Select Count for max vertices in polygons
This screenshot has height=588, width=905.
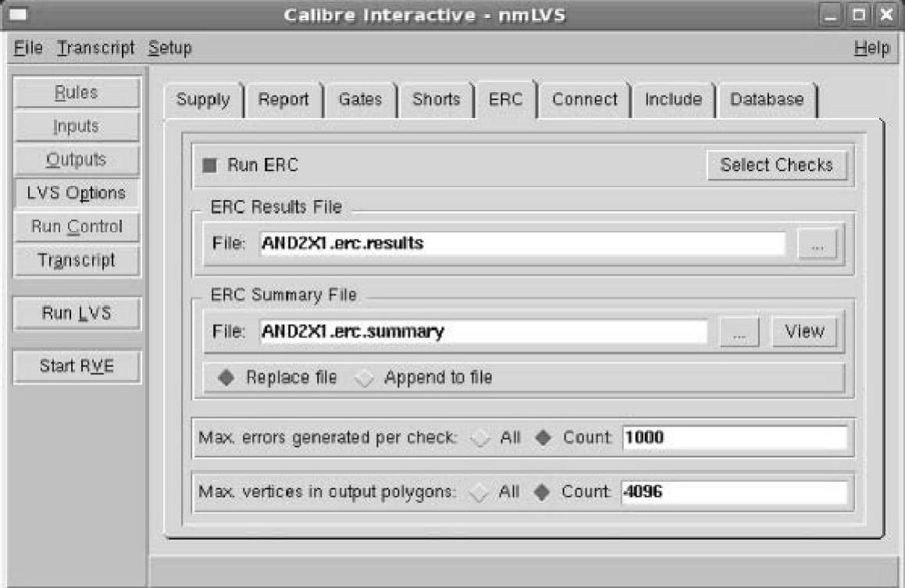pos(542,492)
